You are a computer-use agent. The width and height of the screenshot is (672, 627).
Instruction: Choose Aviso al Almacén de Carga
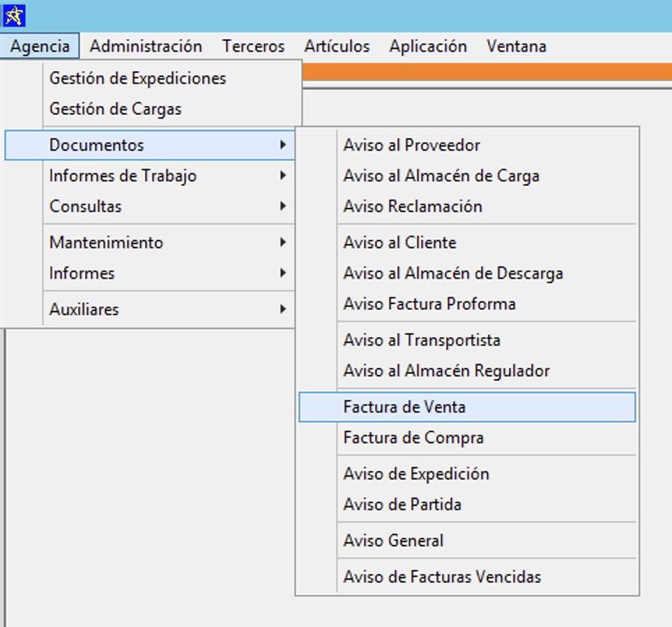[441, 176]
